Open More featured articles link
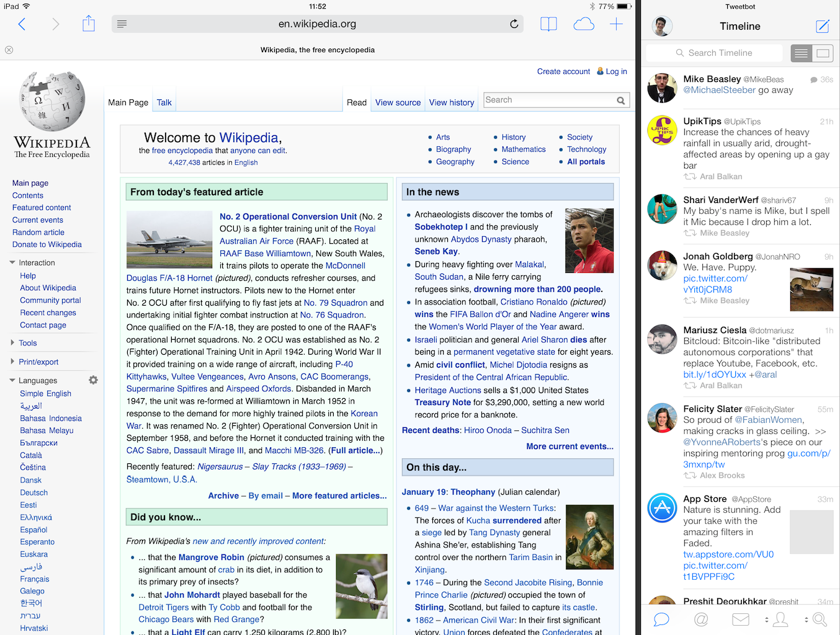This screenshot has width=840, height=635. [339, 495]
